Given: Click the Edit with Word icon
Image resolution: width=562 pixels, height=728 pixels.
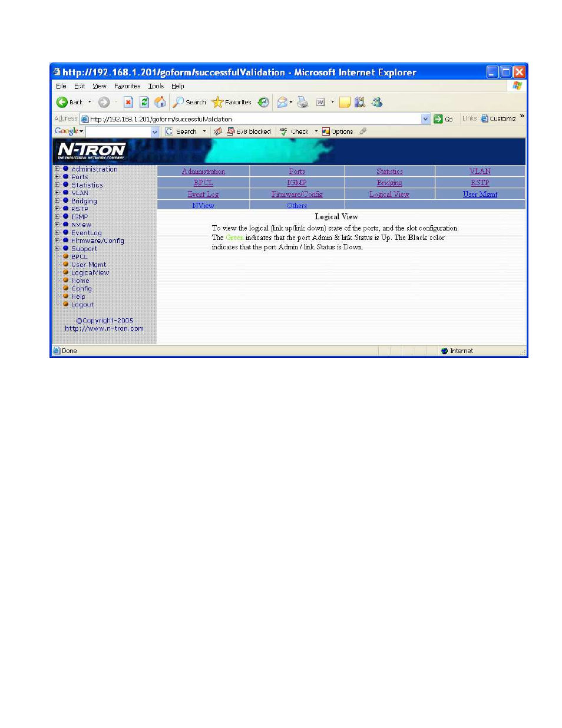Looking at the screenshot, I should pos(320,102).
